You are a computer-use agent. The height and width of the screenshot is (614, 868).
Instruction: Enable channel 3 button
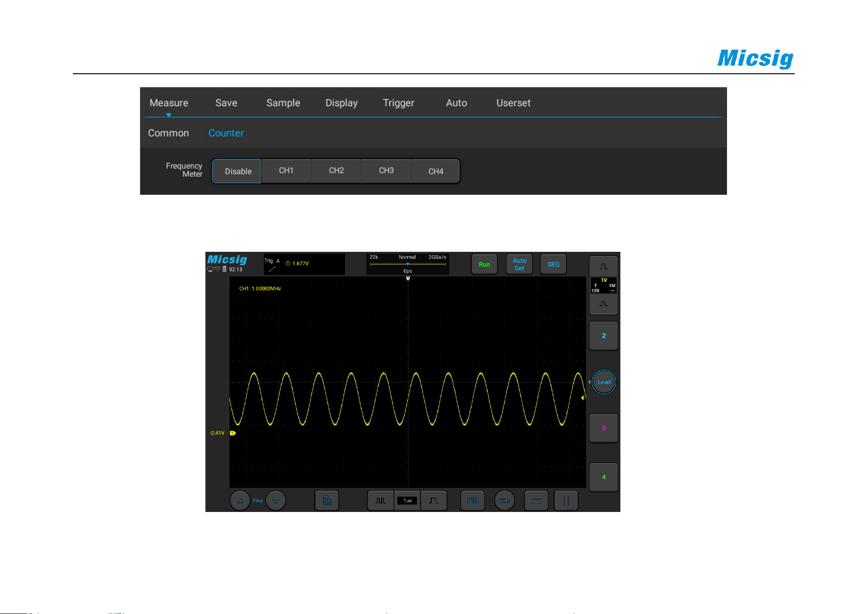603,428
